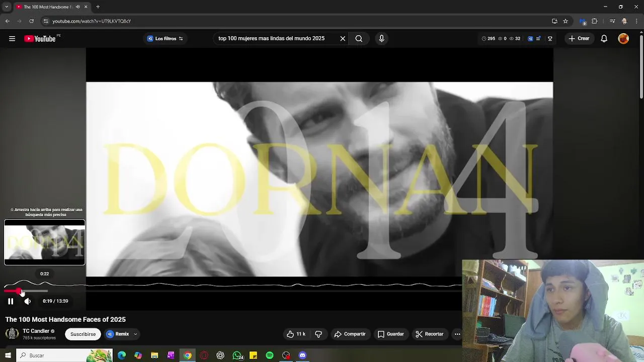
Task: Open Los filtros search filter options
Action: pyautogui.click(x=165, y=39)
